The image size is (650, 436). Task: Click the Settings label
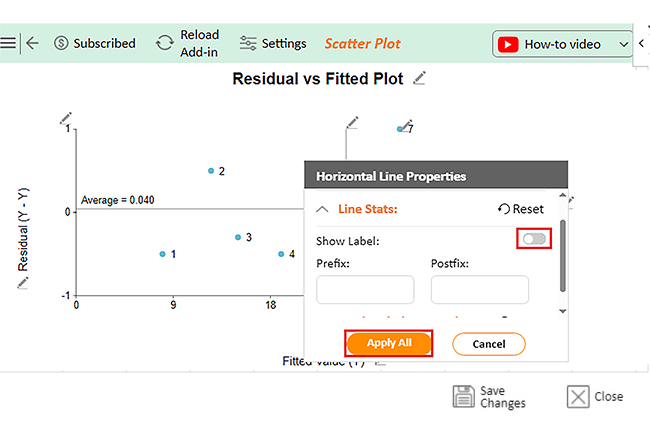point(284,44)
